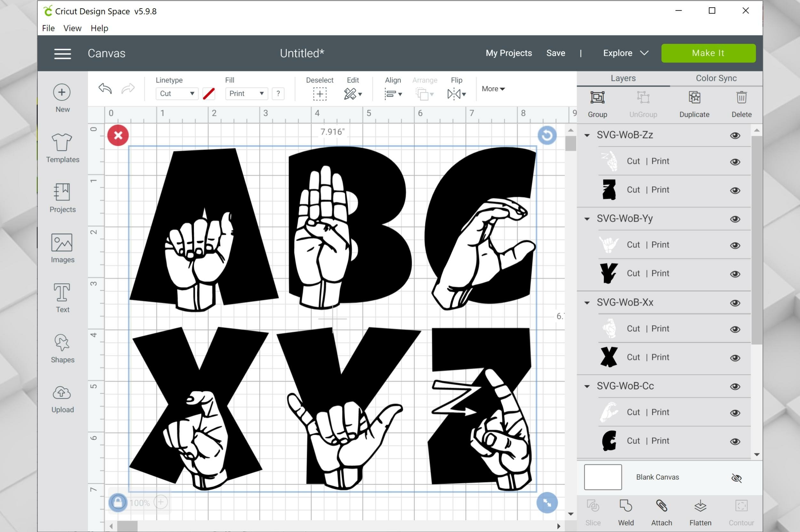
Task: Open My Projects link
Action: [509, 53]
